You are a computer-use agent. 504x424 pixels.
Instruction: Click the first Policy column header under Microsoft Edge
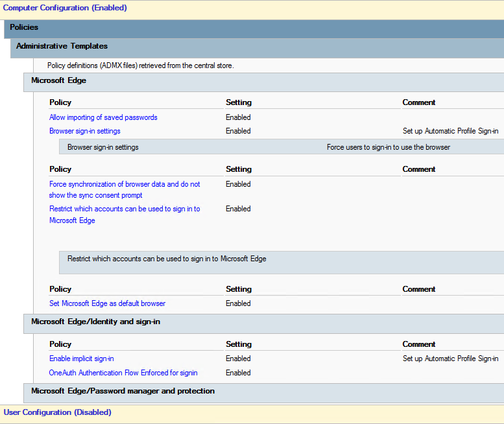[60, 102]
